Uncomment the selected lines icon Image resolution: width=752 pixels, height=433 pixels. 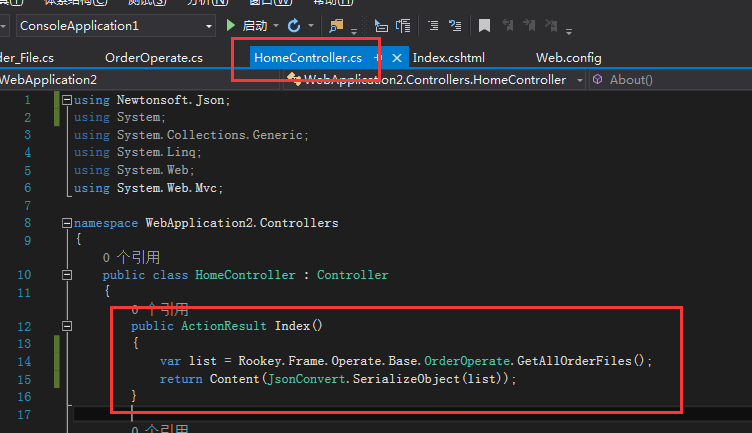(455, 25)
